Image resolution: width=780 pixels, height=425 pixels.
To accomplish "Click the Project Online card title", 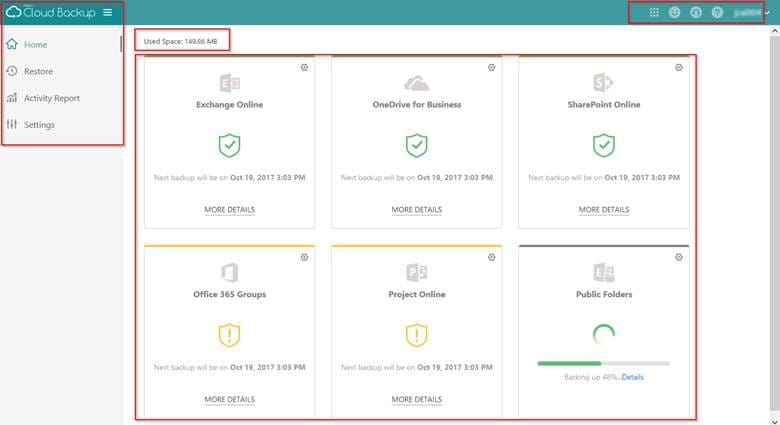I will point(416,294).
